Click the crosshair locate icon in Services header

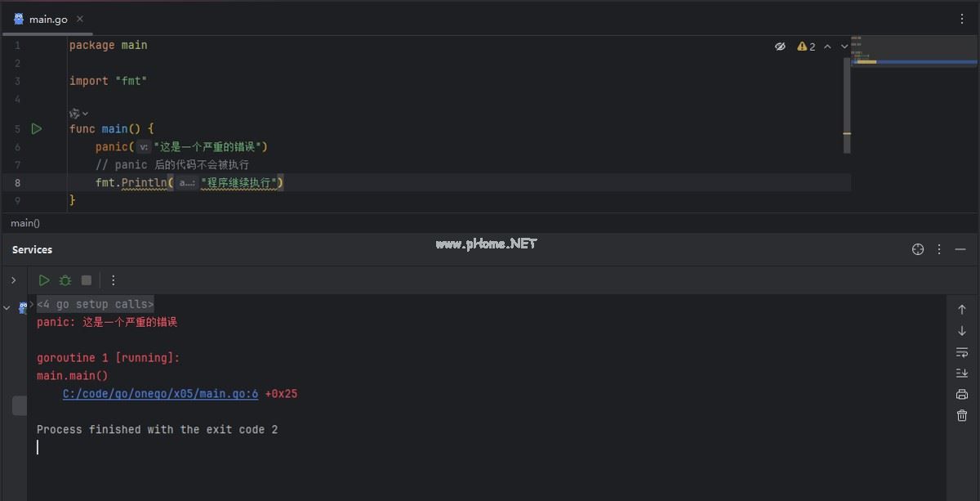(918, 249)
